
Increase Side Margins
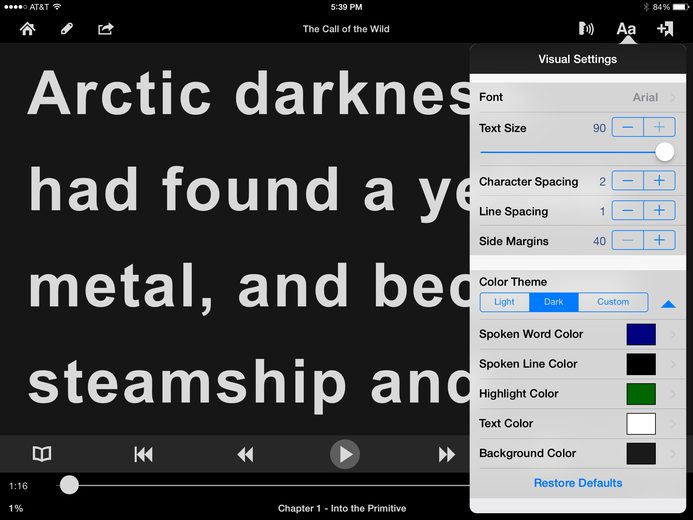(x=659, y=240)
